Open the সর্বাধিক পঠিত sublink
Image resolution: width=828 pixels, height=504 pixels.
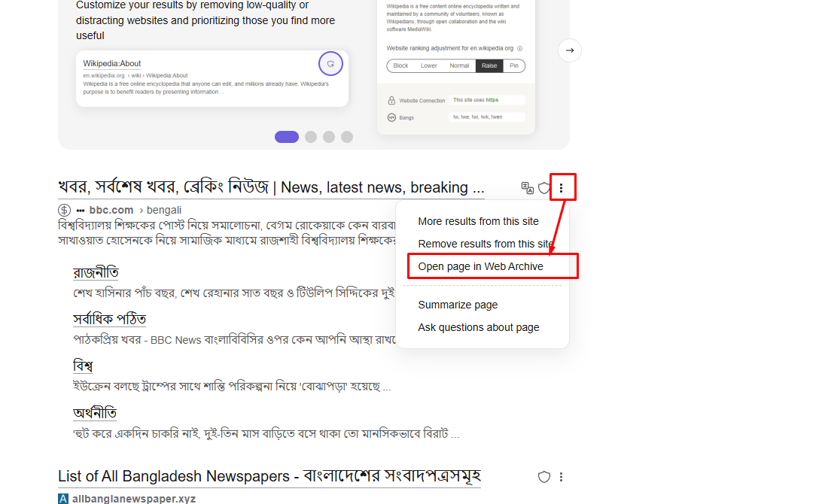109,319
